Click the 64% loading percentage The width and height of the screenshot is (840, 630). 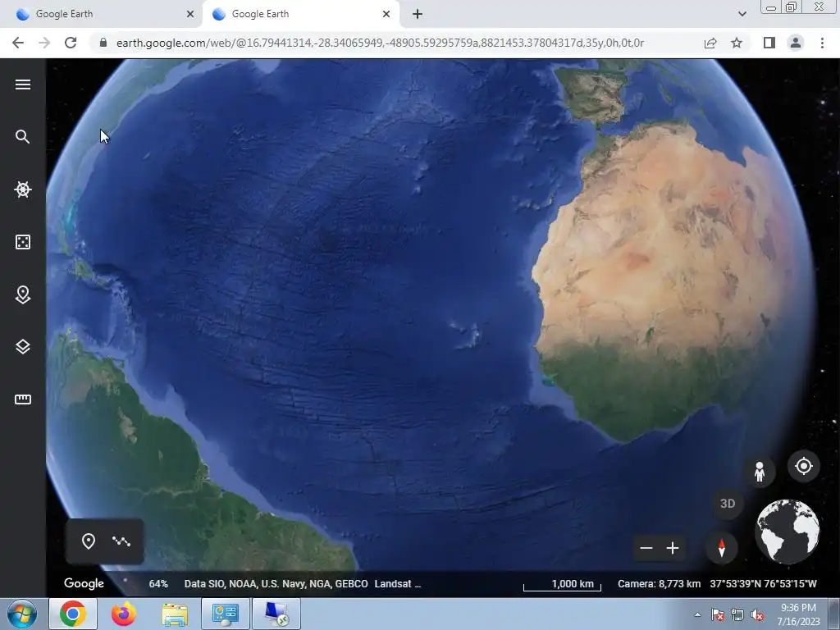158,584
